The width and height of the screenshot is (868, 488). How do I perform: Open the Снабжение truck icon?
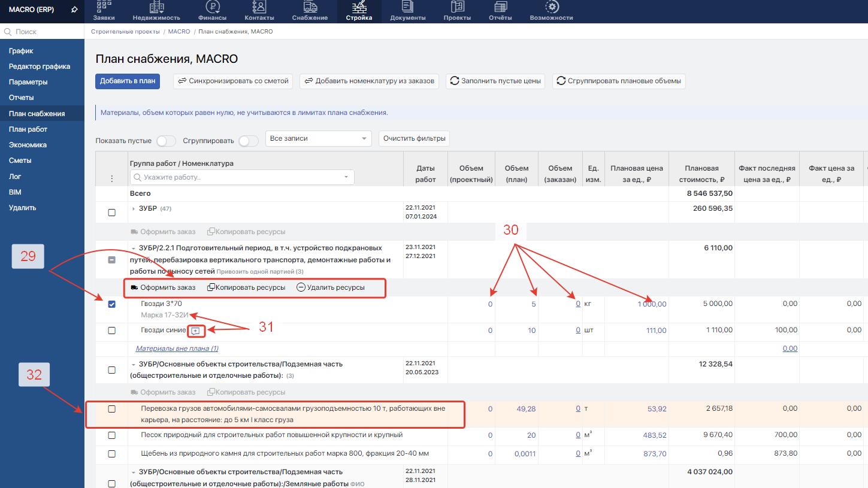pyautogui.click(x=310, y=7)
